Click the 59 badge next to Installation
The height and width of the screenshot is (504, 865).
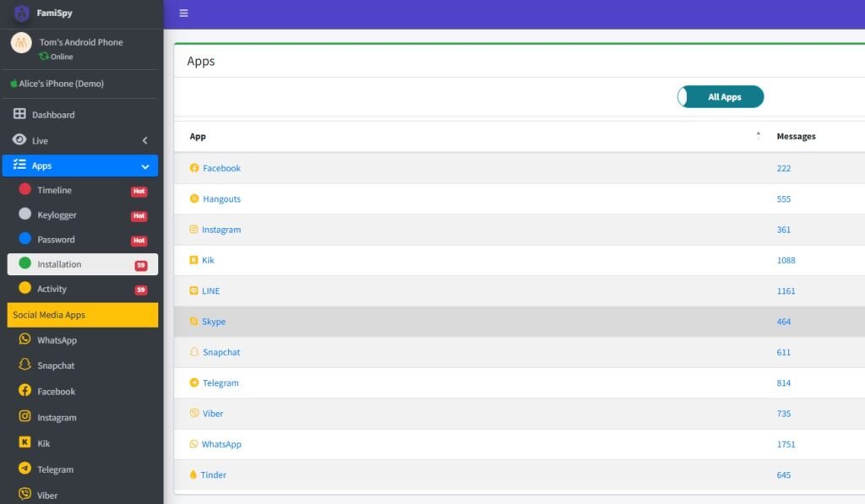[141, 265]
